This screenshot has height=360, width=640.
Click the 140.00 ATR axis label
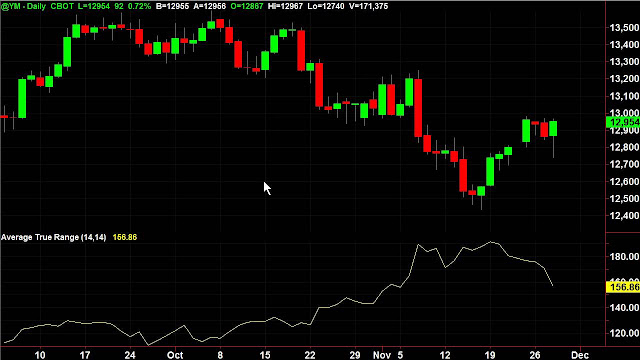tap(625, 308)
